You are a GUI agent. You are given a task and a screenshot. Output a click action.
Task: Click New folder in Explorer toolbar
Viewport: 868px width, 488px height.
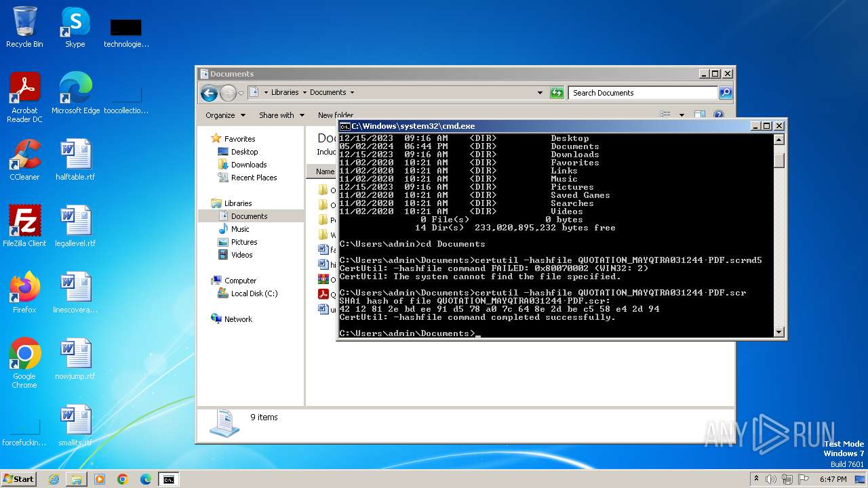coord(336,115)
